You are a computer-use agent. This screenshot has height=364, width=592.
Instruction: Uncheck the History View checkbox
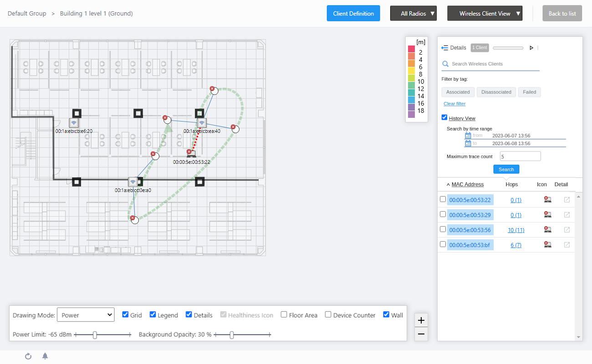(444, 118)
